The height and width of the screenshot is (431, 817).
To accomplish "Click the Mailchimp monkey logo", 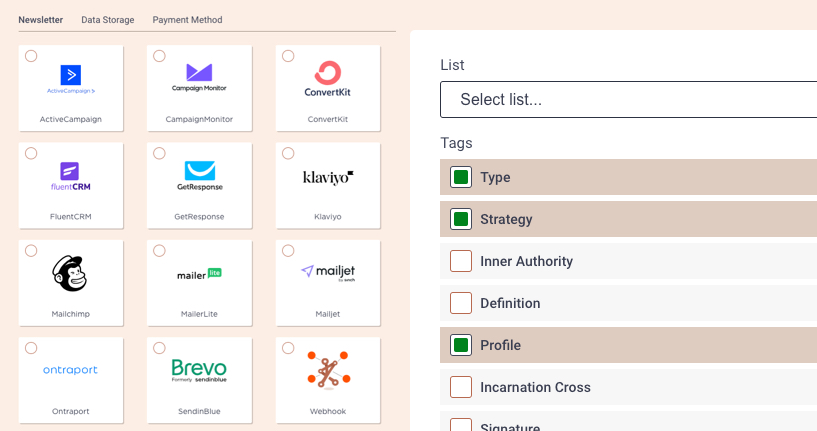I will [x=69, y=274].
